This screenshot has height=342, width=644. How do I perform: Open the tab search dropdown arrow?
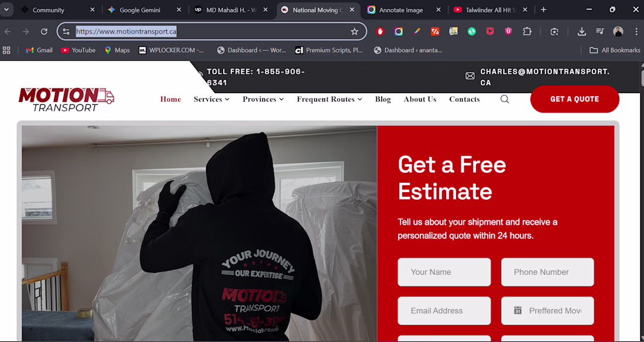tap(6, 9)
